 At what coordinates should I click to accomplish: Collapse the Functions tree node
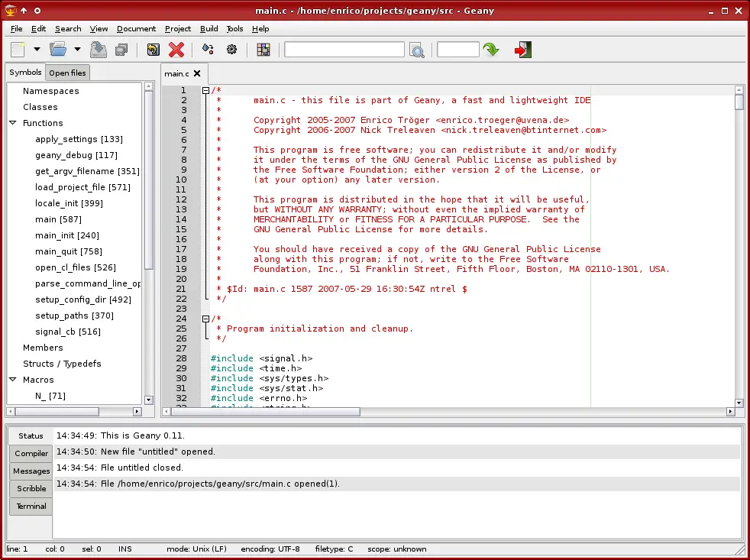(13, 123)
